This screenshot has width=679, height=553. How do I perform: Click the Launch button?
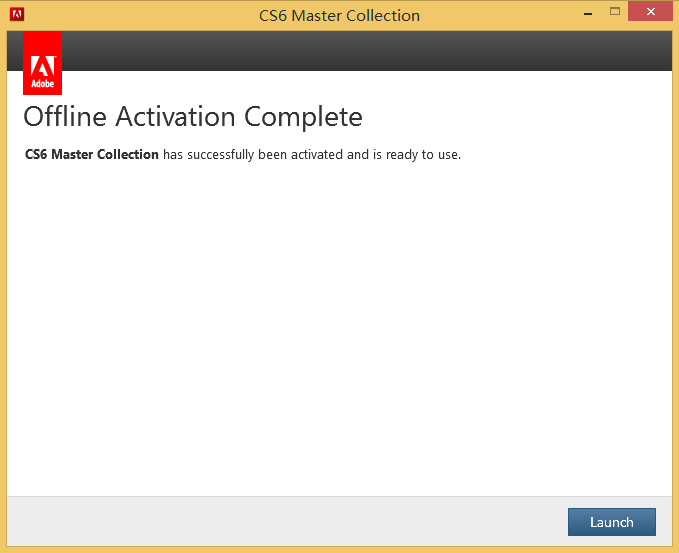point(611,522)
